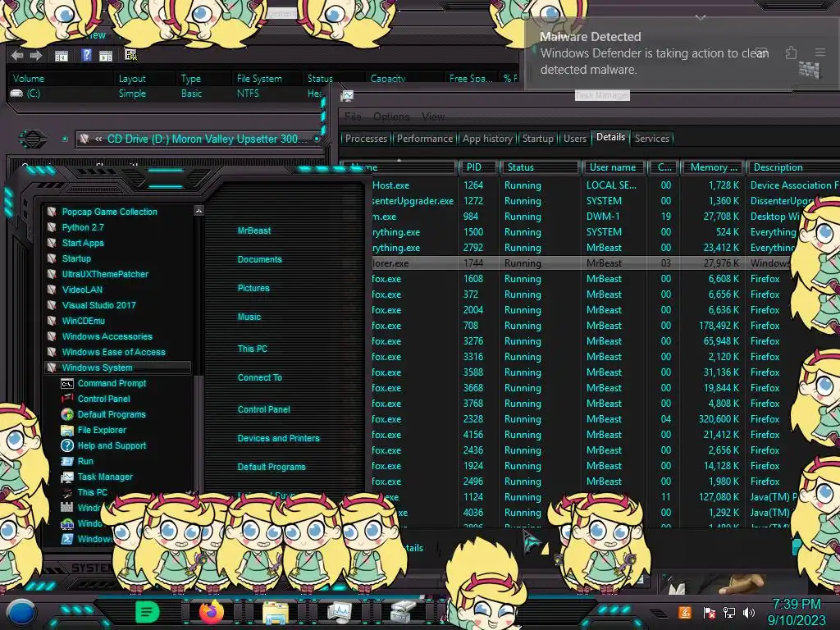This screenshot has height=630, width=840.
Task: Expand the Visual Studio 2017 folder
Action: [x=98, y=305]
